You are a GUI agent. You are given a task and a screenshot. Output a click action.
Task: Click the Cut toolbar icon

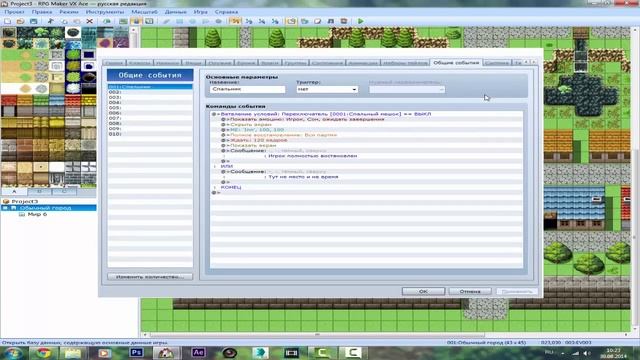coord(51,21)
